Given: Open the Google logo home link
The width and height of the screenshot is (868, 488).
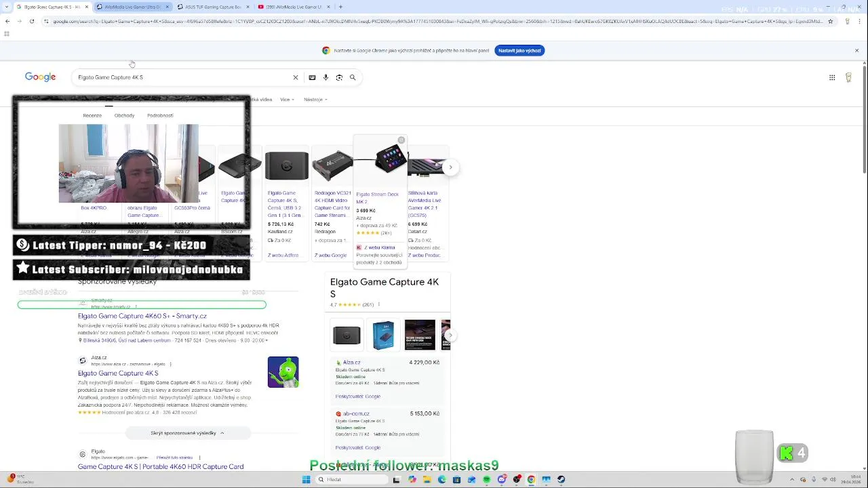Looking at the screenshot, I should tap(40, 77).
